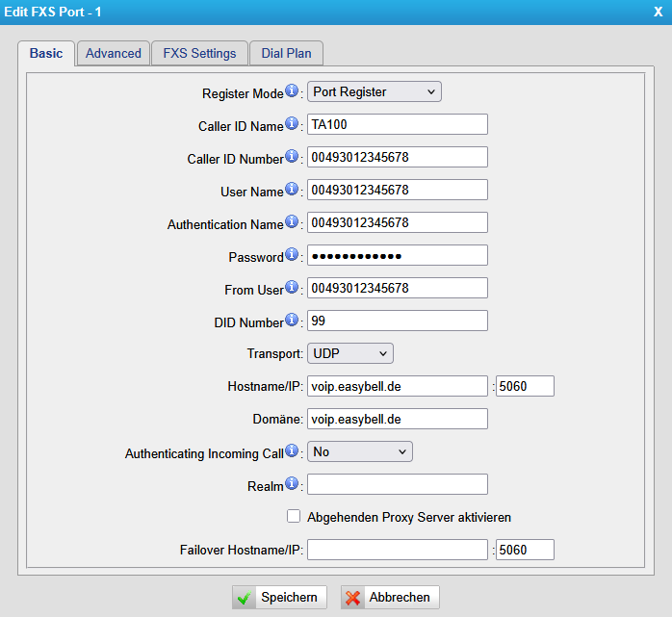Enable Abgehenden Proxy Server aktivieren checkbox
This screenshot has height=617, width=672.
point(295,517)
